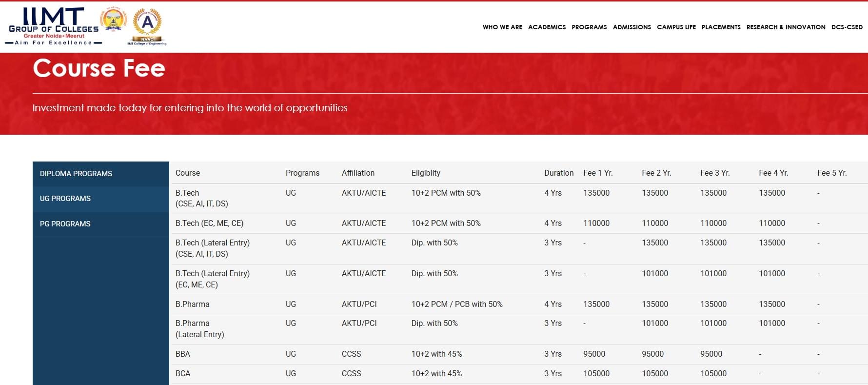Open the WHO WE ARE menu

click(x=502, y=27)
